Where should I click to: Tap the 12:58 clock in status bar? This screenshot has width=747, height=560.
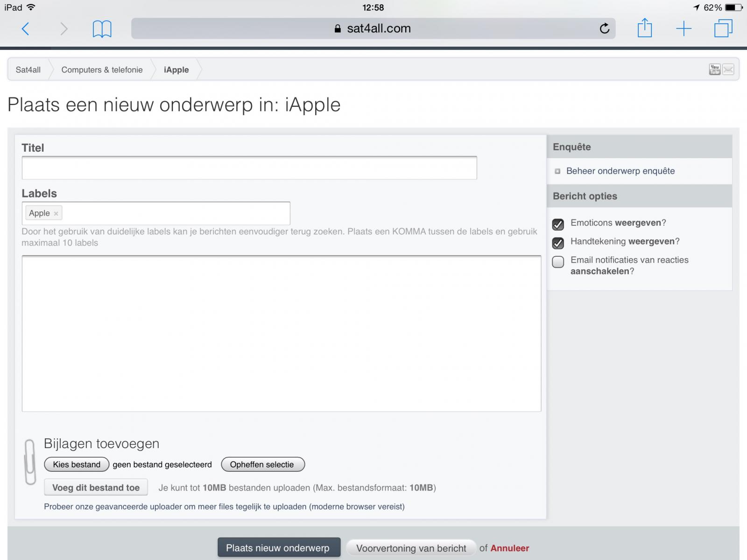point(373,7)
